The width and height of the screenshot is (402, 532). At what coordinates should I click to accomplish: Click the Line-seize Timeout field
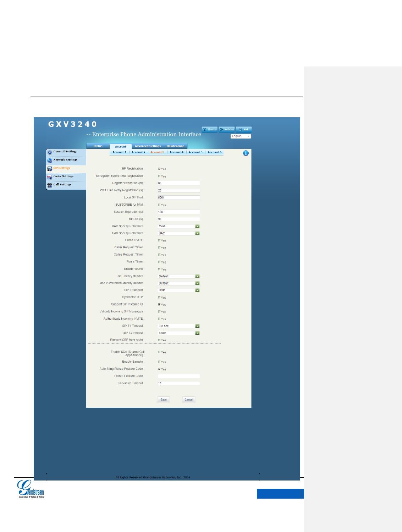click(179, 383)
